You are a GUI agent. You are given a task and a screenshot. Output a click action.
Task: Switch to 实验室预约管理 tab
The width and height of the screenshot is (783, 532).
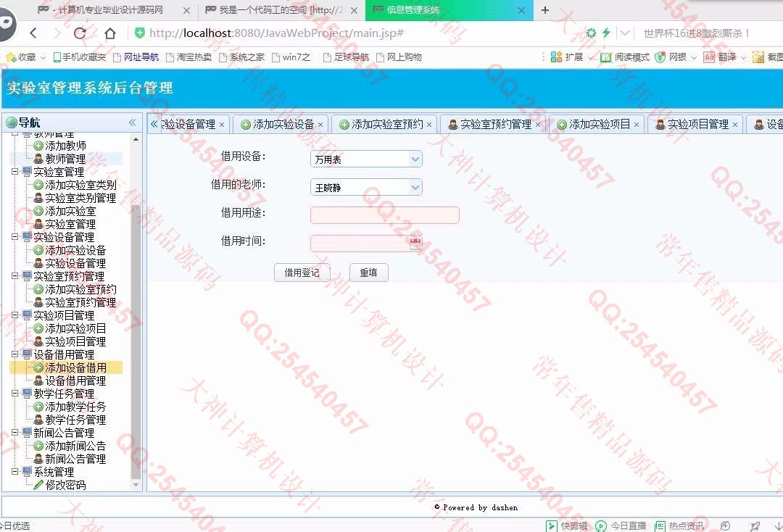[x=494, y=124]
